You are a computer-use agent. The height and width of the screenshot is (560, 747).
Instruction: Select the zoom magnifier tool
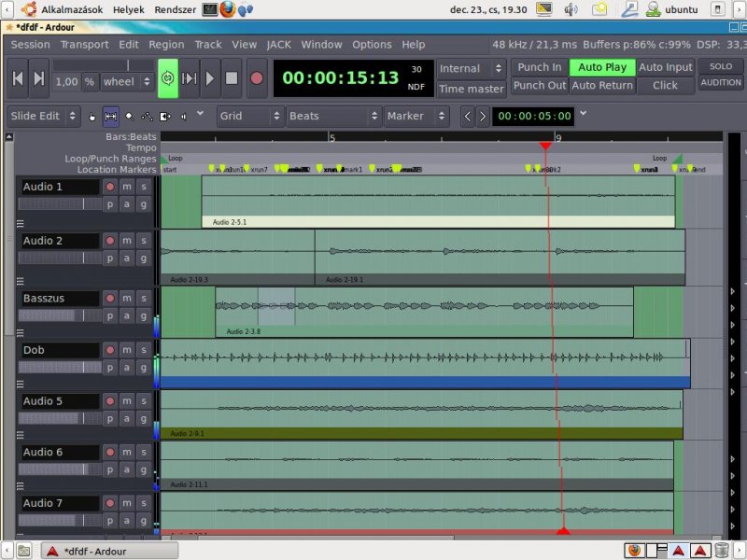point(129,116)
